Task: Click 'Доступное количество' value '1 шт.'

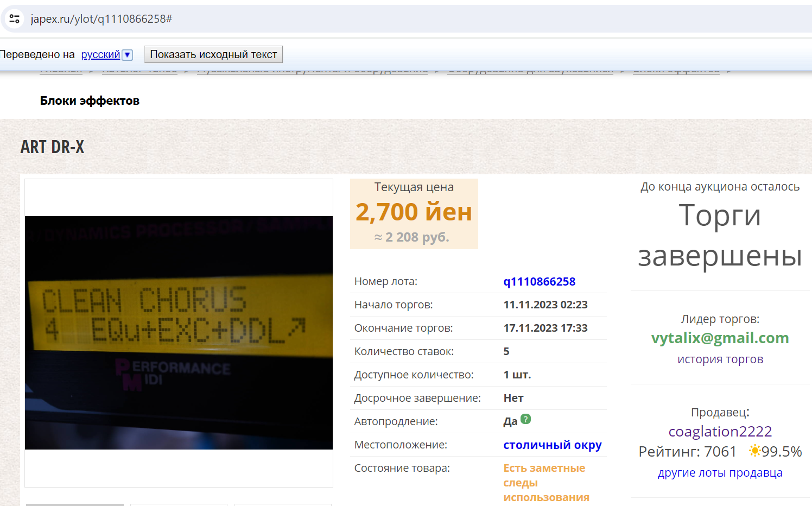Action: click(x=517, y=375)
